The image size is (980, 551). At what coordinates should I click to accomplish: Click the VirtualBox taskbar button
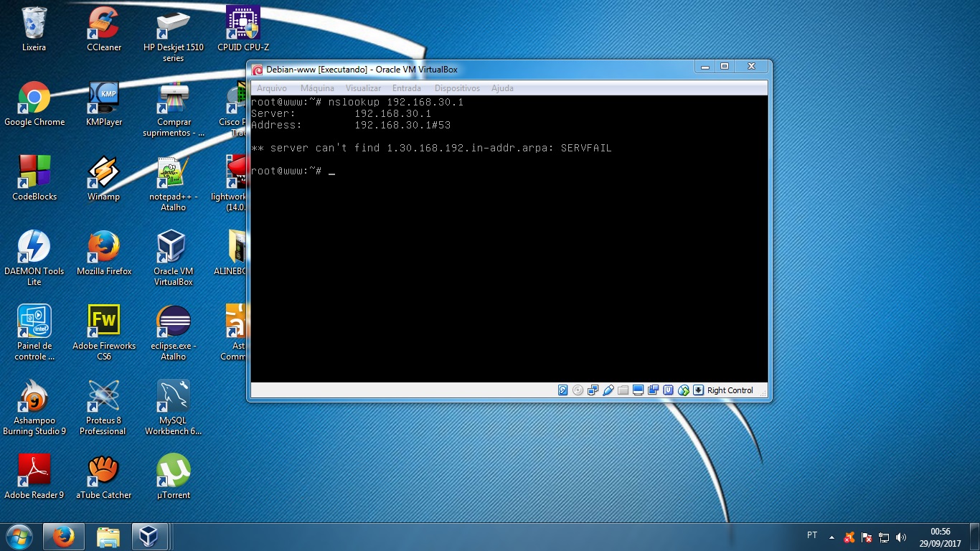150,537
